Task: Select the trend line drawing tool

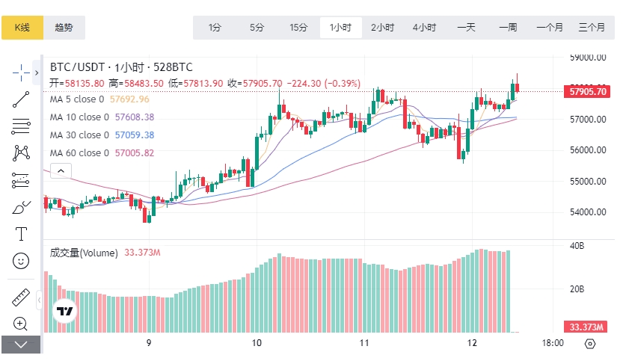Action: click(x=21, y=99)
